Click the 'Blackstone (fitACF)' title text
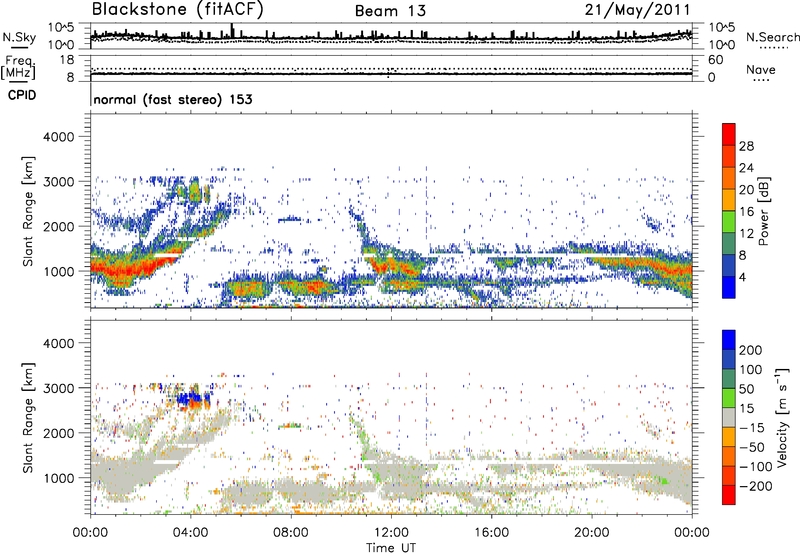 (177, 10)
